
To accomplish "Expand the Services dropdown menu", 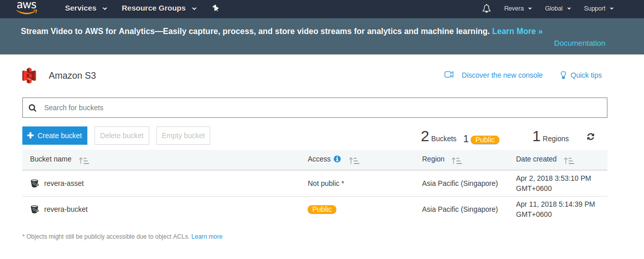I will pos(86,8).
